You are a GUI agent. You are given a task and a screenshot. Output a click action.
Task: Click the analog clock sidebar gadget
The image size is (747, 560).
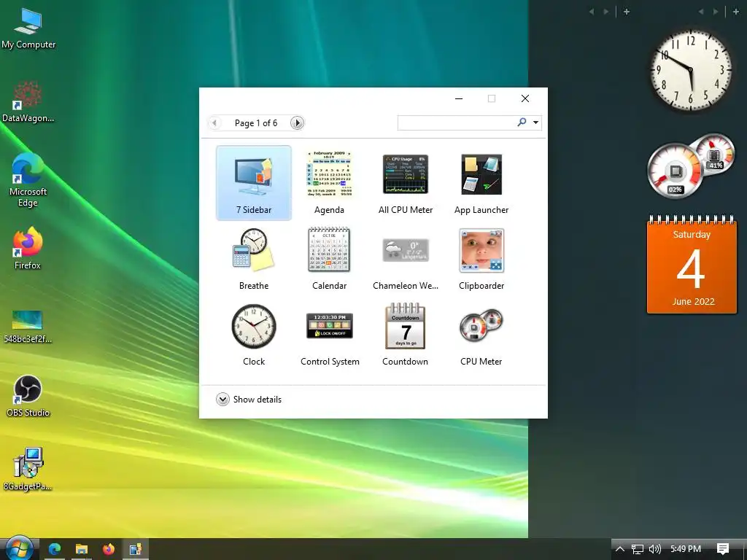[691, 70]
